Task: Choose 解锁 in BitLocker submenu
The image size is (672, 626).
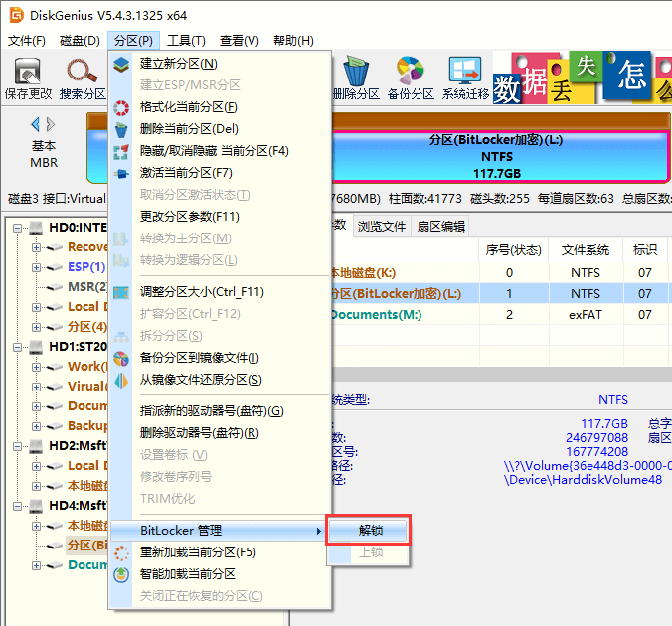Action: 368,530
